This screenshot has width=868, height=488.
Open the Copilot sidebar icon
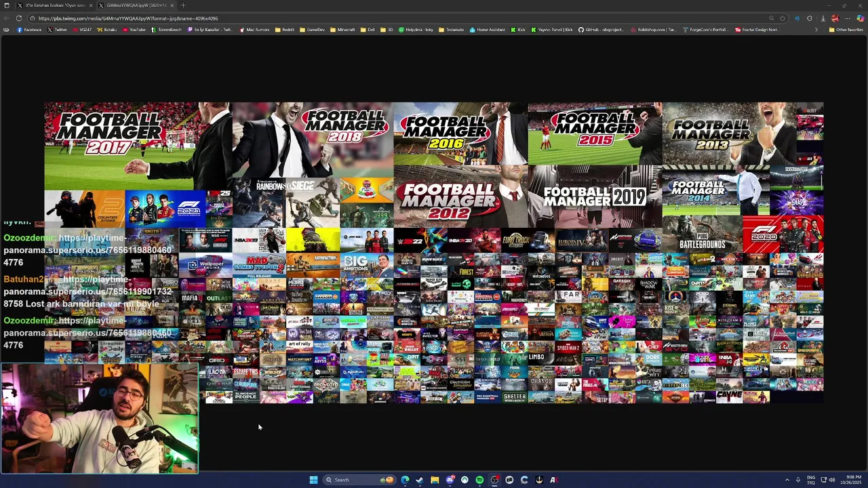[x=861, y=18]
